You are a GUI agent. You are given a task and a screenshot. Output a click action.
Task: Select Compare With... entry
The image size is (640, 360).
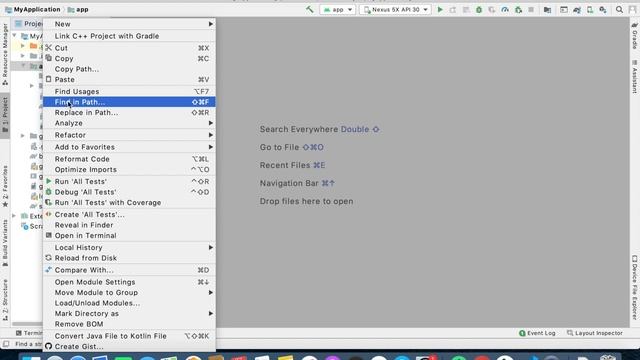[x=129, y=270]
